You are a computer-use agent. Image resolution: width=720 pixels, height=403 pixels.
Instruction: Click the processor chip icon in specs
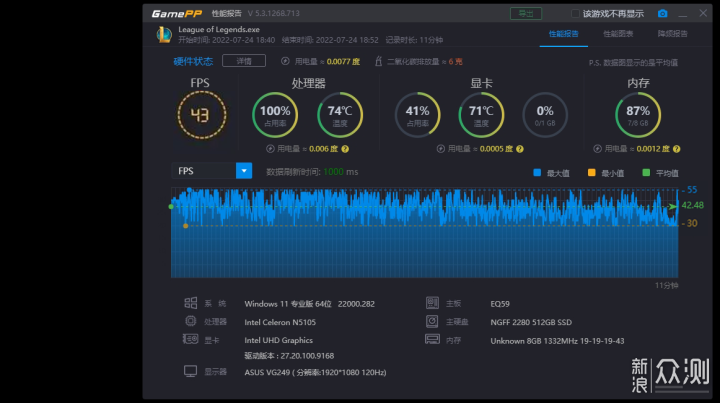coord(191,321)
